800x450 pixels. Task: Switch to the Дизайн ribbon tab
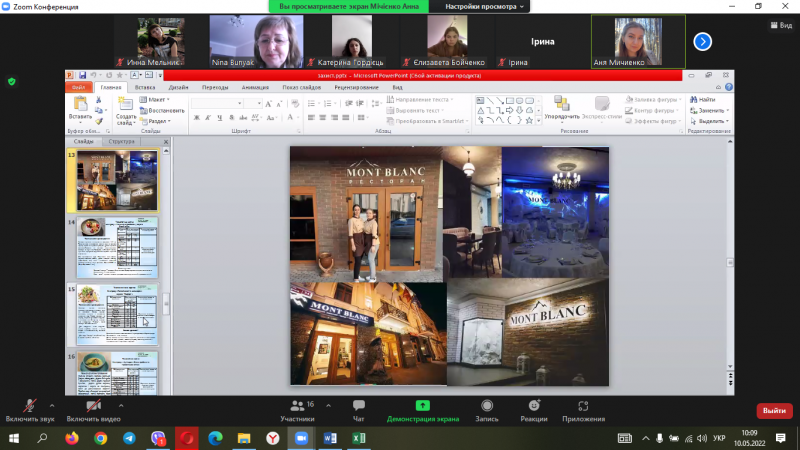(x=179, y=87)
